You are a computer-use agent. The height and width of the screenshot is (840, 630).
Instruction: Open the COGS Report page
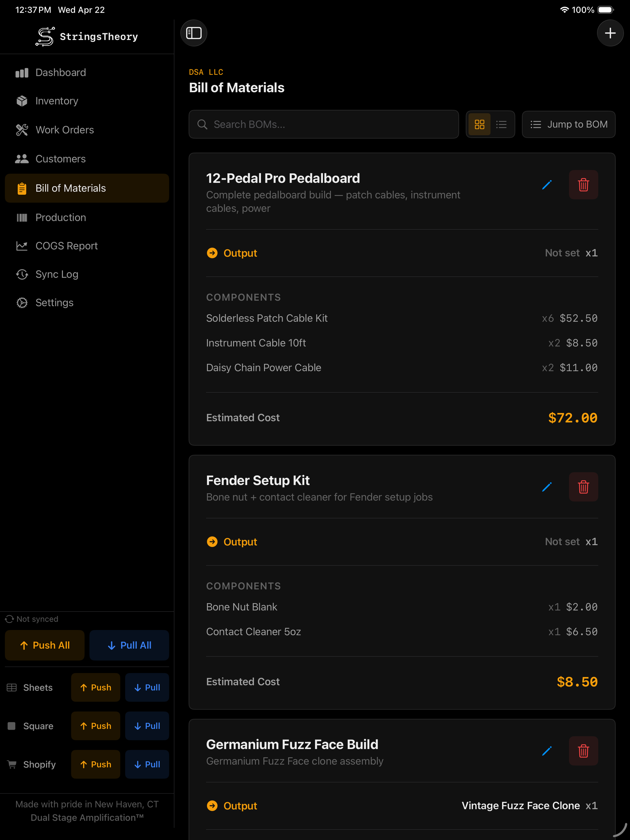66,246
